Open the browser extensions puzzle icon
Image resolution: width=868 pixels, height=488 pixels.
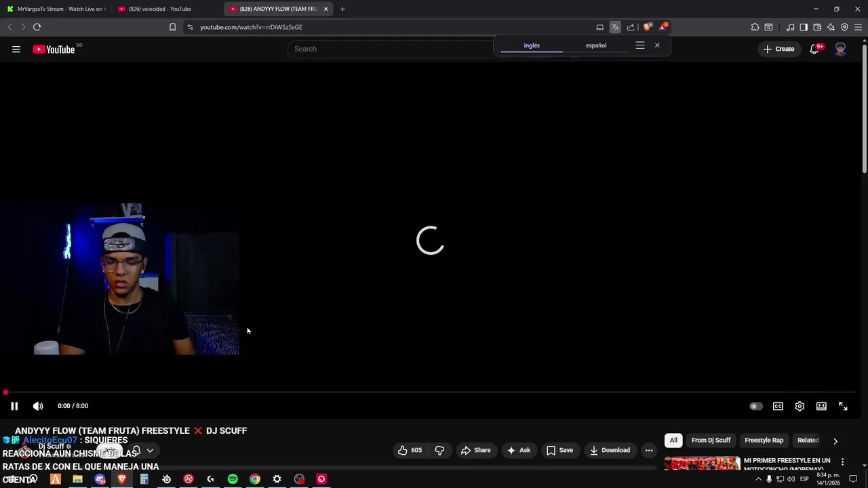[x=755, y=27]
